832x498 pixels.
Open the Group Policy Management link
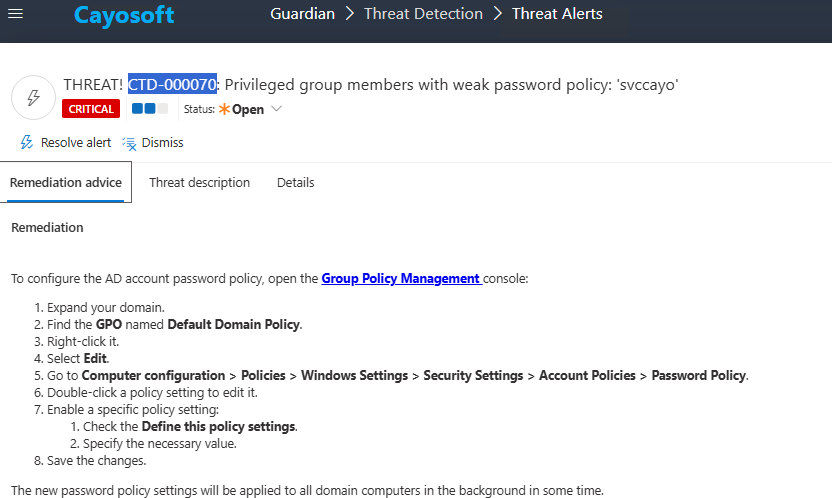pos(401,279)
